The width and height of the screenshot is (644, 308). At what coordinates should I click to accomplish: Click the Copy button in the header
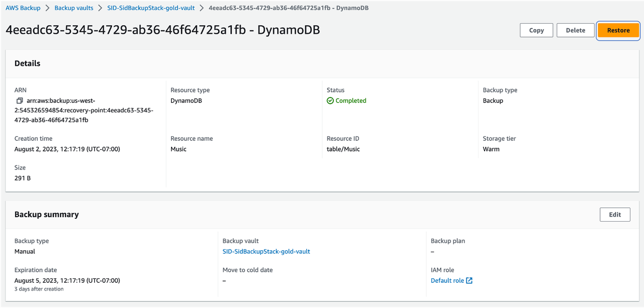(536, 30)
